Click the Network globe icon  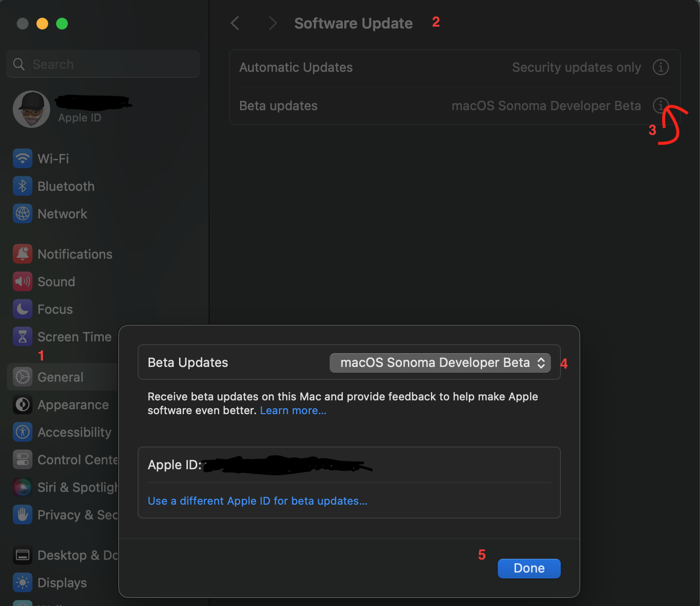click(23, 213)
